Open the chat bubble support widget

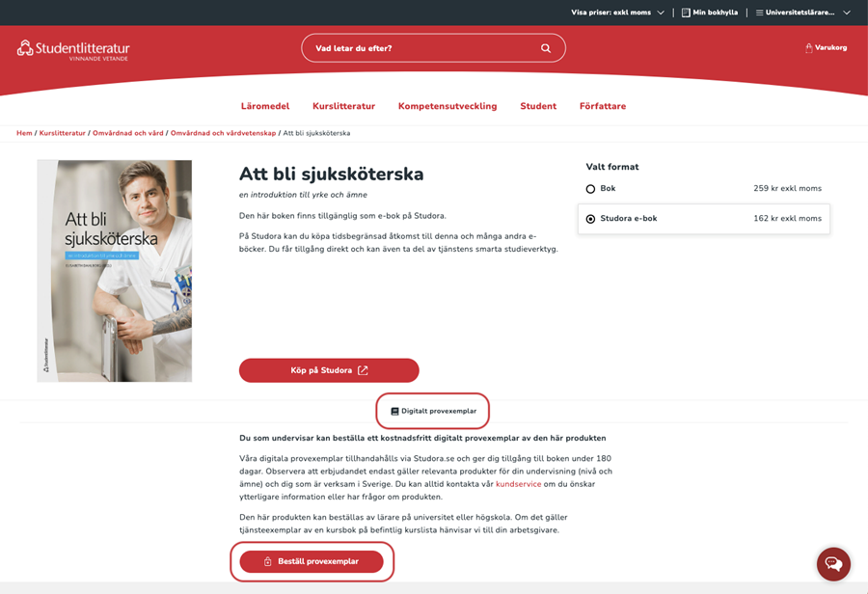pos(833,563)
